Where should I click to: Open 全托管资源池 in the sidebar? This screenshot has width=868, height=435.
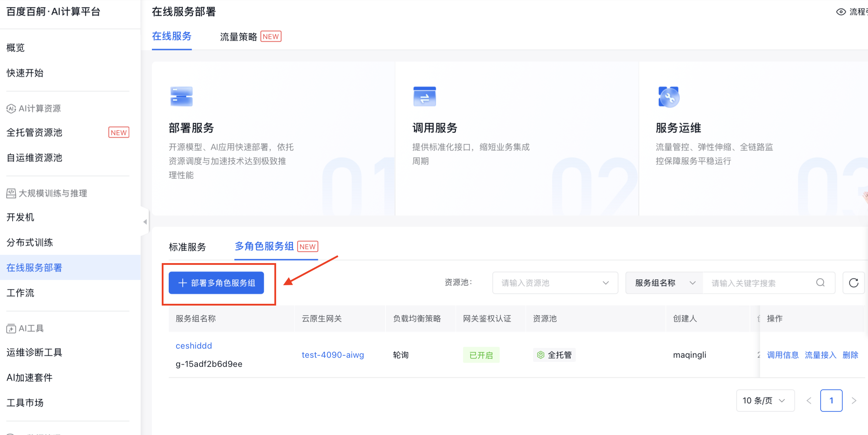tap(34, 133)
